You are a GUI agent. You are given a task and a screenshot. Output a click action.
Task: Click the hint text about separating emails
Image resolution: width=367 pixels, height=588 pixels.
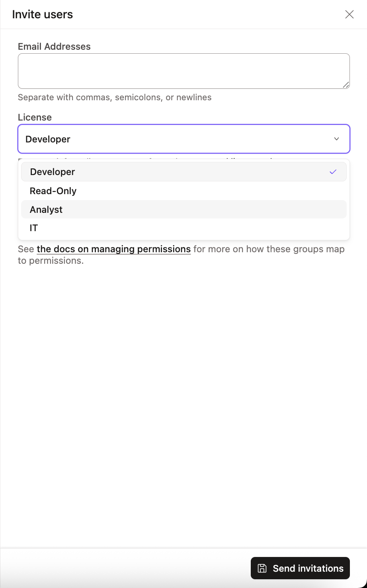(114, 97)
